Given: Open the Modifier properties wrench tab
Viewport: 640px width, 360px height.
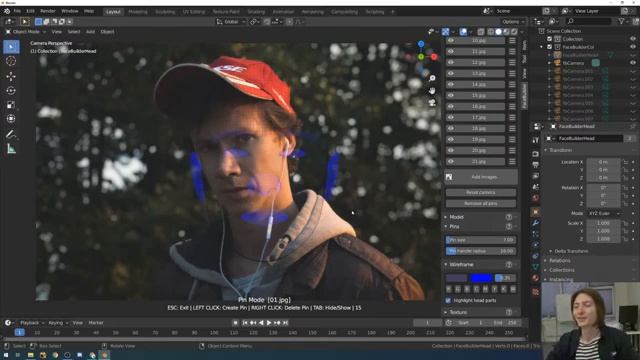Looking at the screenshot, I should point(536,223).
